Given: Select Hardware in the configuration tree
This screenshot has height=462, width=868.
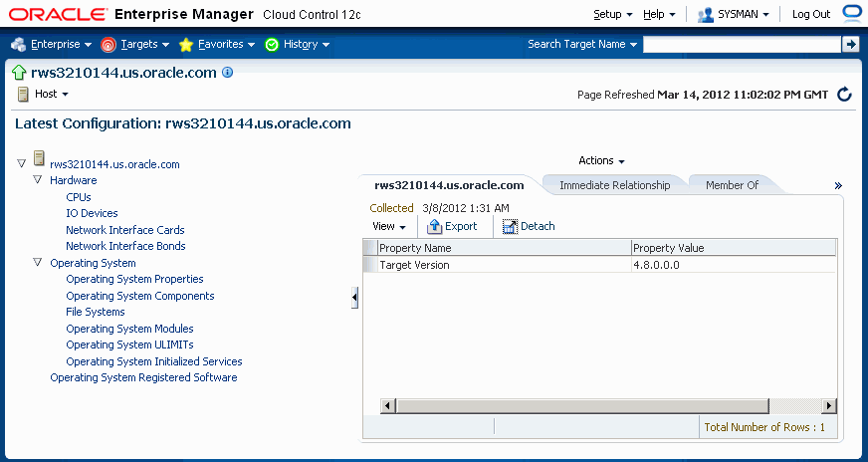Looking at the screenshot, I should [73, 180].
